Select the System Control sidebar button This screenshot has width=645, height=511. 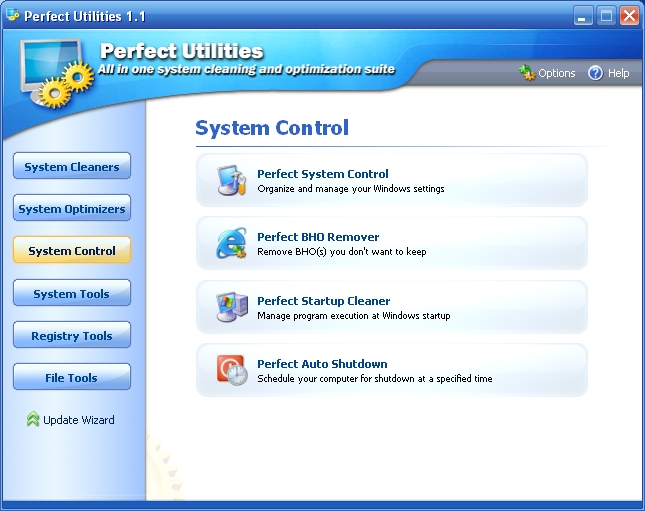click(72, 250)
